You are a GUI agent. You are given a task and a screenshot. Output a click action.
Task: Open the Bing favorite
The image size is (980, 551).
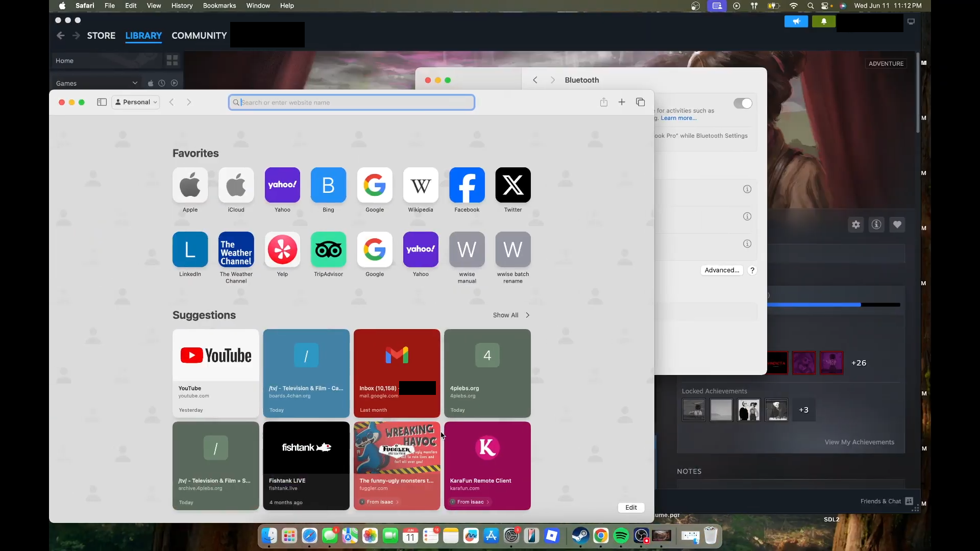tap(328, 185)
